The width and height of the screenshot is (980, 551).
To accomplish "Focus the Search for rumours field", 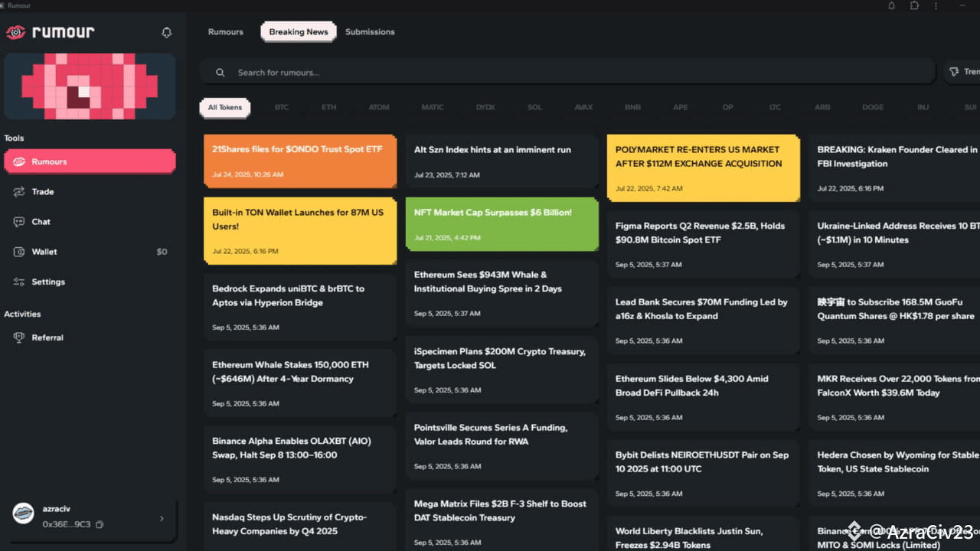I will pyautogui.click(x=567, y=72).
